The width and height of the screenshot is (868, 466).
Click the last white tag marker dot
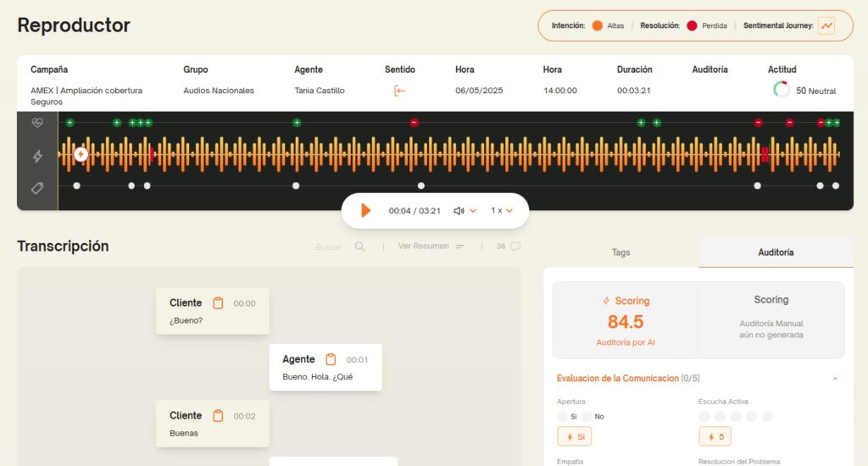(836, 186)
